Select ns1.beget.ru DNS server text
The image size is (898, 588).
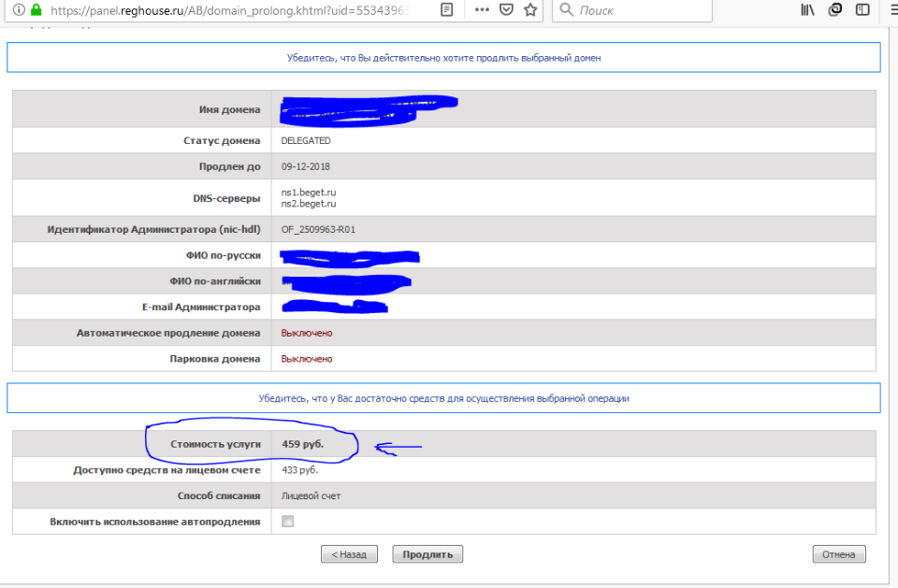[x=308, y=193]
